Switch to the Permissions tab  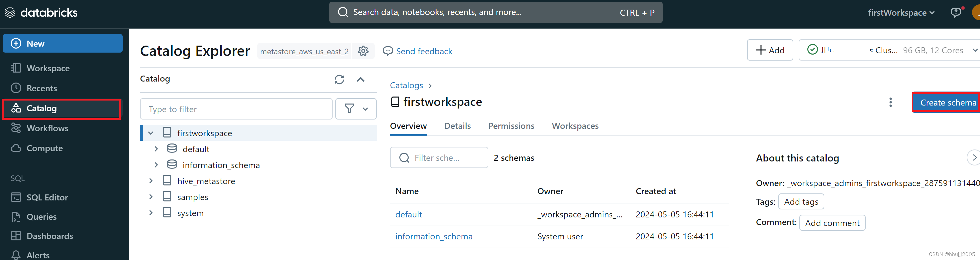pos(511,126)
